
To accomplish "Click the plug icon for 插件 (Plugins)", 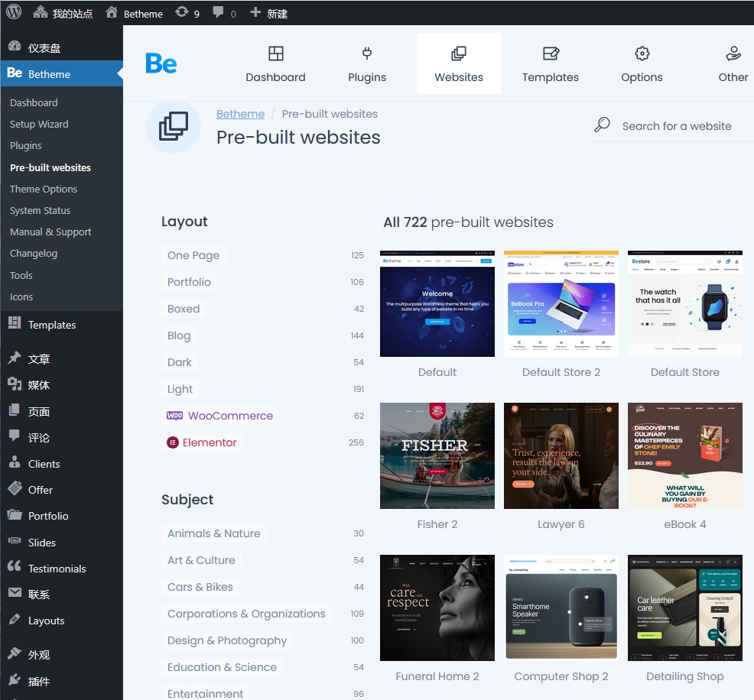I will (x=15, y=679).
